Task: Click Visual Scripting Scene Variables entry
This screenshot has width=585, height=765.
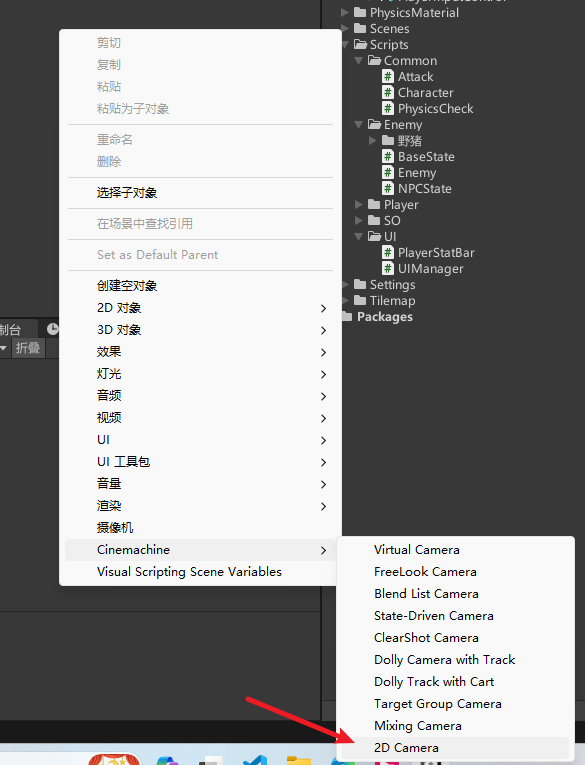Action: point(200,572)
